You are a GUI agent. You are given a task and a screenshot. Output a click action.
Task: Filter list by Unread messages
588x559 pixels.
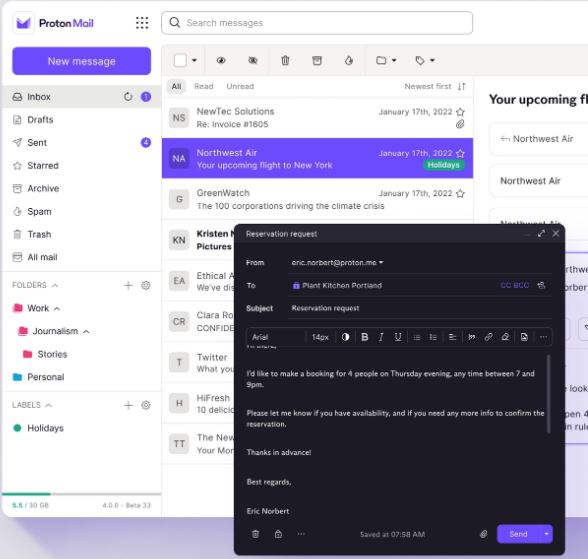click(x=240, y=87)
